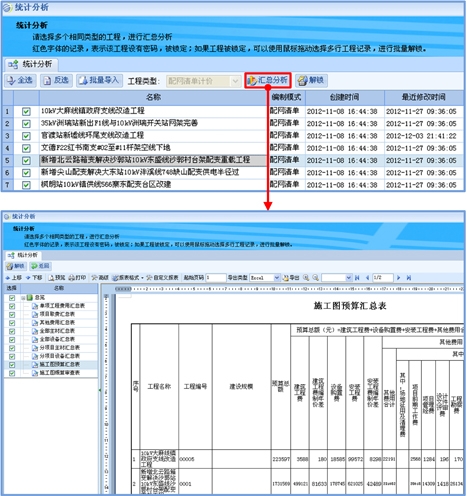The width and height of the screenshot is (467, 496).
Task: Toggle checkbox for 10kV大麻线 project row 1
Action: coord(26,111)
